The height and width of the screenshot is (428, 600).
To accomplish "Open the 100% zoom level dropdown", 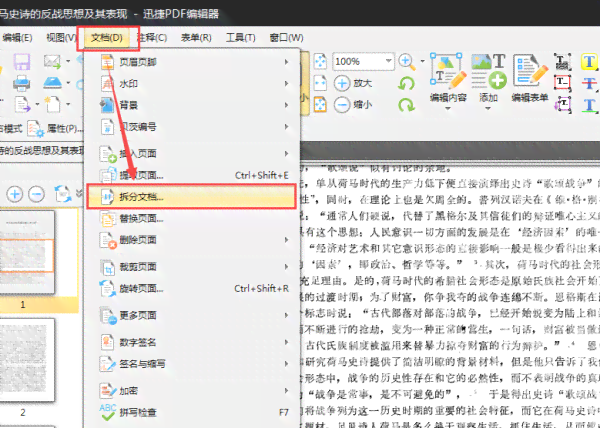I will pyautogui.click(x=388, y=61).
